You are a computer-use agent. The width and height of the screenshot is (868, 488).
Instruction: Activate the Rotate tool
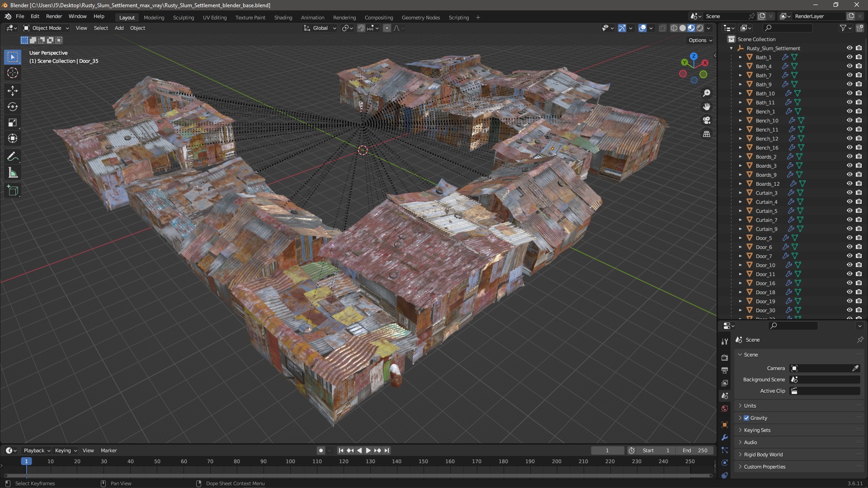pyautogui.click(x=13, y=107)
